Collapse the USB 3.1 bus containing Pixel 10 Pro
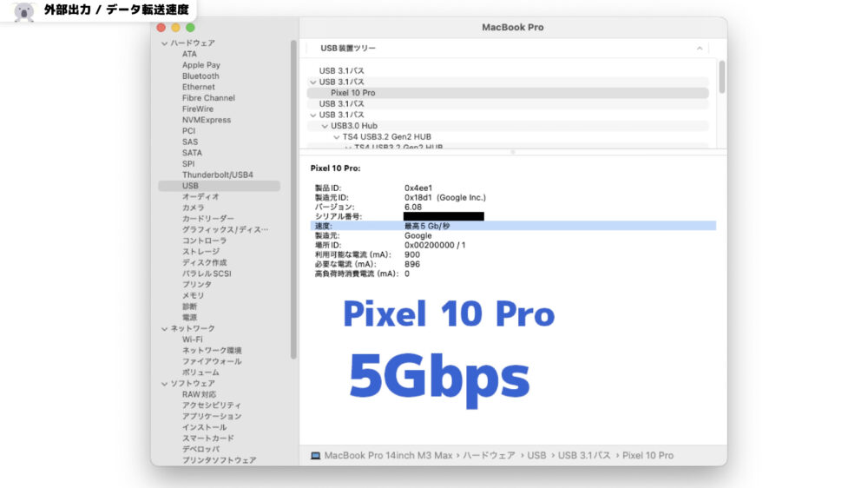Screen dimensions: 868x488 tap(313, 82)
